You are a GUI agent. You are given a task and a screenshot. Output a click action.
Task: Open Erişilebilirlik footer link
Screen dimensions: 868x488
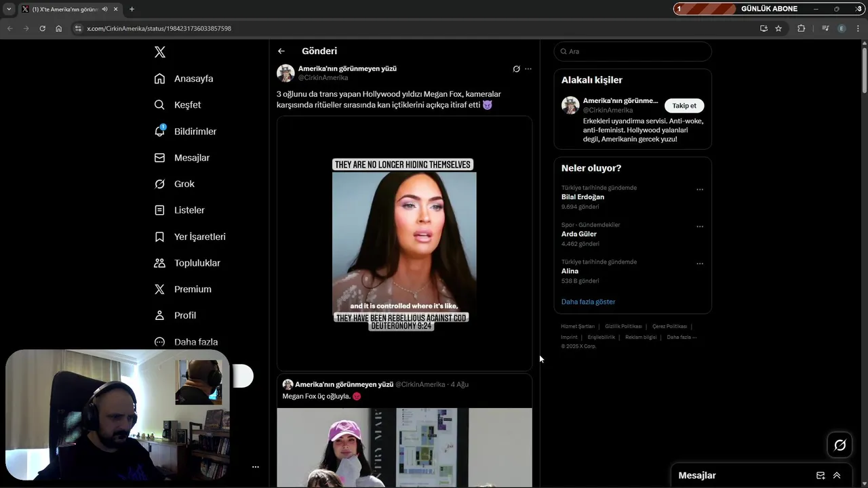coord(601,337)
